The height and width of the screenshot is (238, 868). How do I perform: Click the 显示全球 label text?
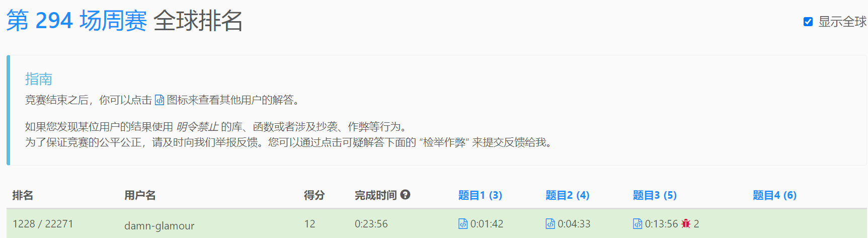pyautogui.click(x=842, y=22)
